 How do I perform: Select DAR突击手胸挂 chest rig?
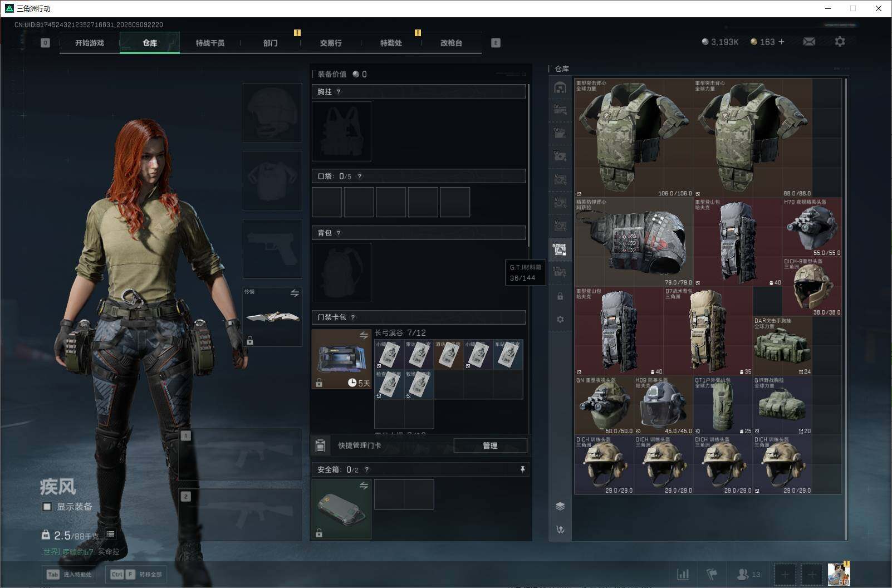[x=782, y=346]
